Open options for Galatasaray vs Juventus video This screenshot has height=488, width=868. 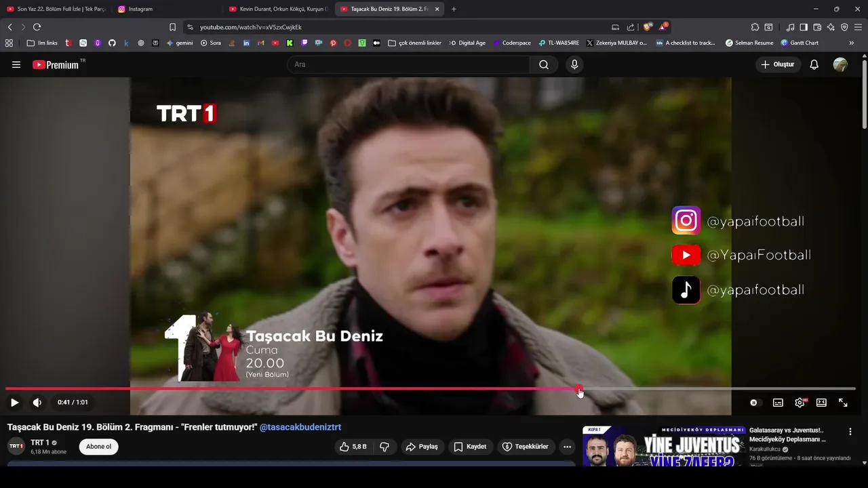(850, 432)
